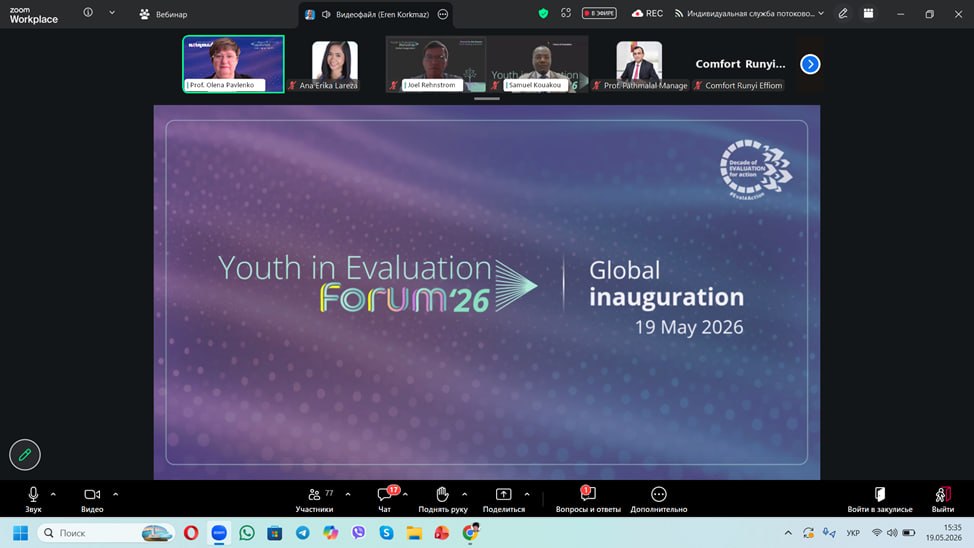This screenshot has width=974, height=548.
Task: Open Skype from taskbar
Action: coord(386,533)
